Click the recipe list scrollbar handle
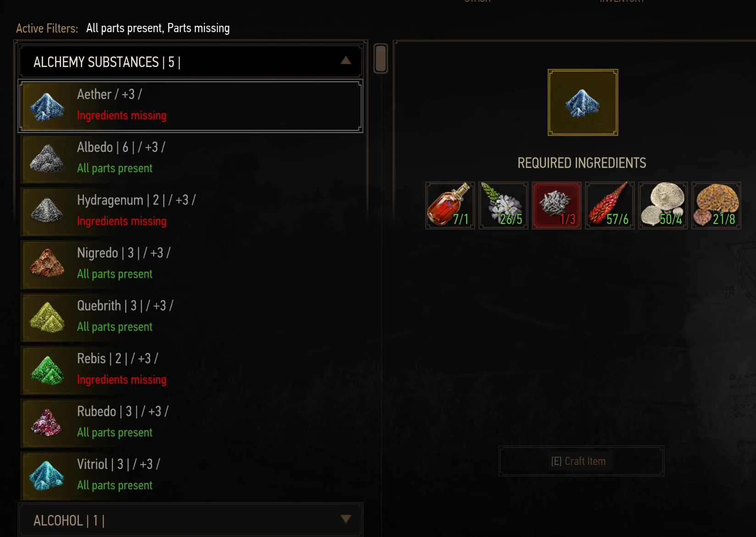Screen dimensions: 756x537 pyautogui.click(x=381, y=58)
